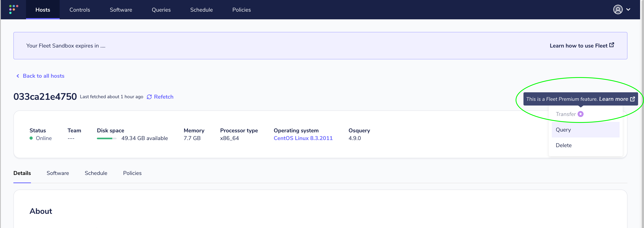Switch to the Software tab of the host
The height and width of the screenshot is (228, 644).
pos(58,173)
